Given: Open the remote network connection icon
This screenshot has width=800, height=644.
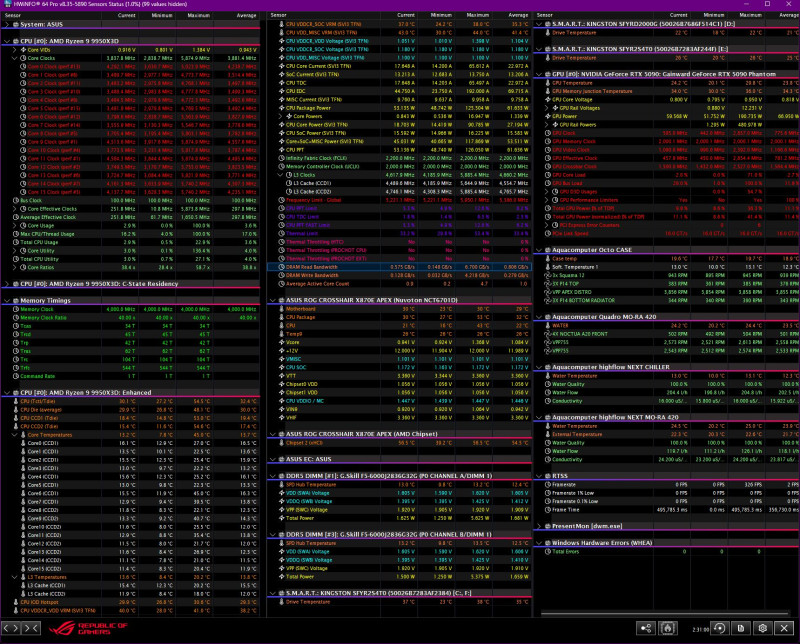Looking at the screenshot, I should (645, 628).
